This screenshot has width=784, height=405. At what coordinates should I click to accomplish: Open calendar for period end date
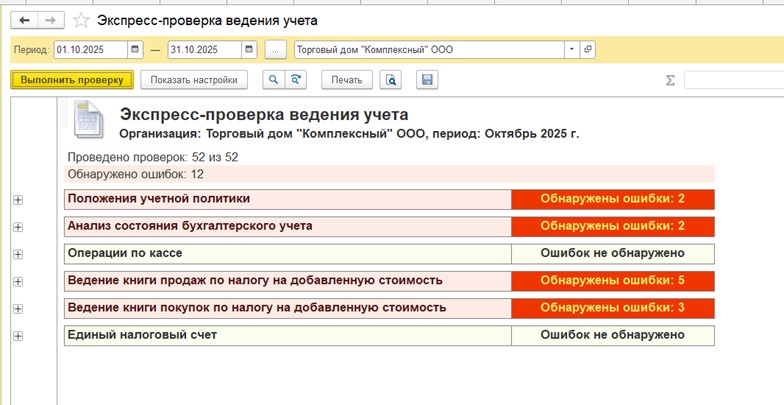pyautogui.click(x=249, y=49)
